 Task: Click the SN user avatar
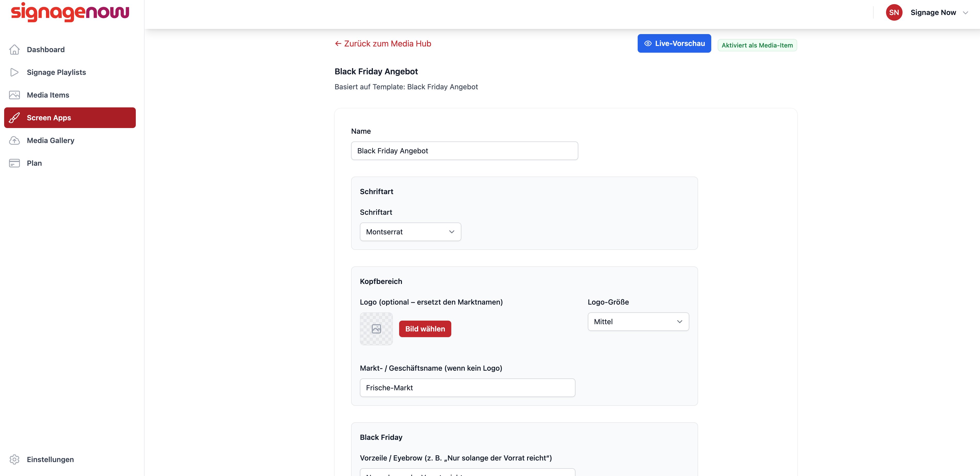894,13
